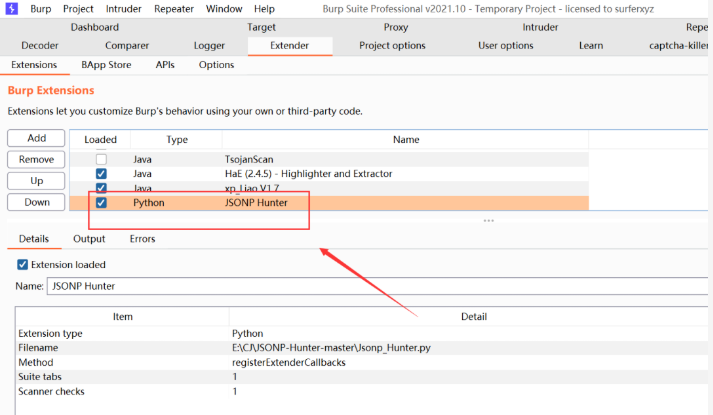Uncheck the HaE Highlighter and Extractor checkbox
This screenshot has height=415, width=713.
[x=101, y=174]
